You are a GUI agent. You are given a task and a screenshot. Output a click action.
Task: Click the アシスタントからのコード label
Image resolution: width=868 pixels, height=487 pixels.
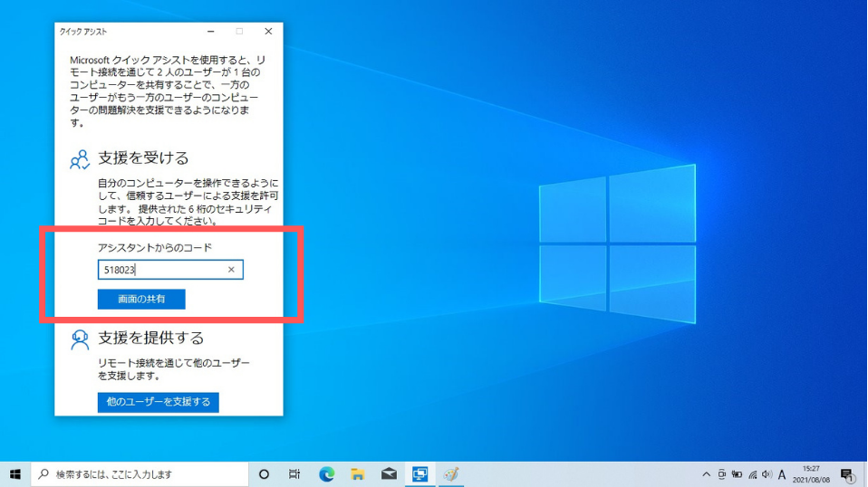155,248
